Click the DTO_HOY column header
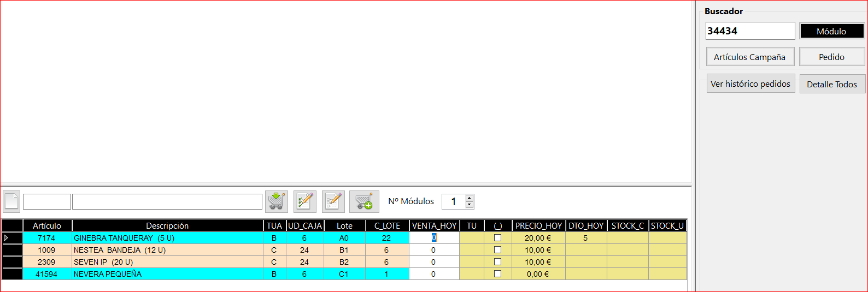Viewport: 868px width, 292px height. point(586,225)
